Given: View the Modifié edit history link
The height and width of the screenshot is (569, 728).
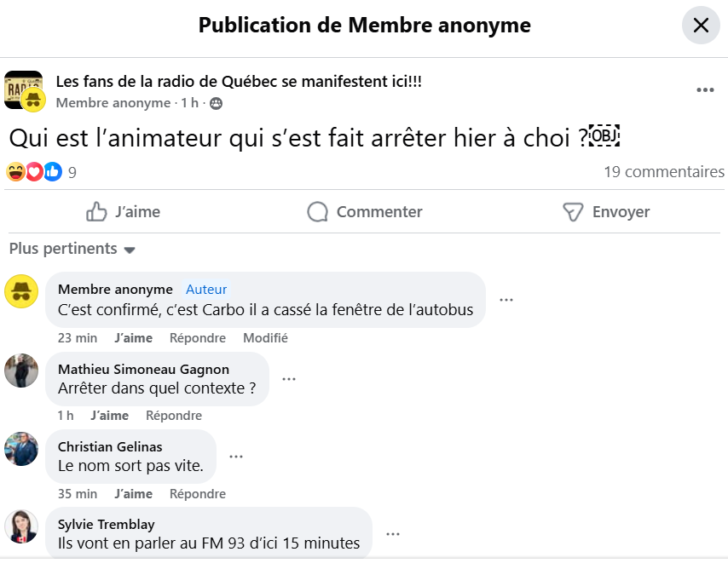Looking at the screenshot, I should (x=265, y=338).
